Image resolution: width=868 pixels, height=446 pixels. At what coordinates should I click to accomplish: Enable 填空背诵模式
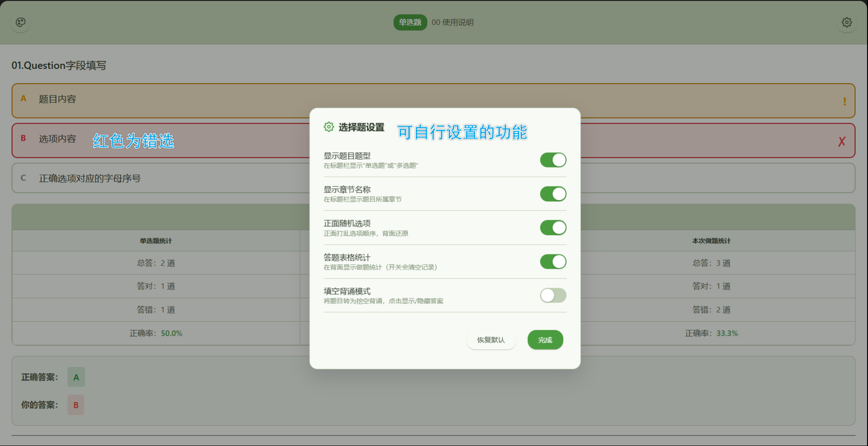click(x=553, y=295)
